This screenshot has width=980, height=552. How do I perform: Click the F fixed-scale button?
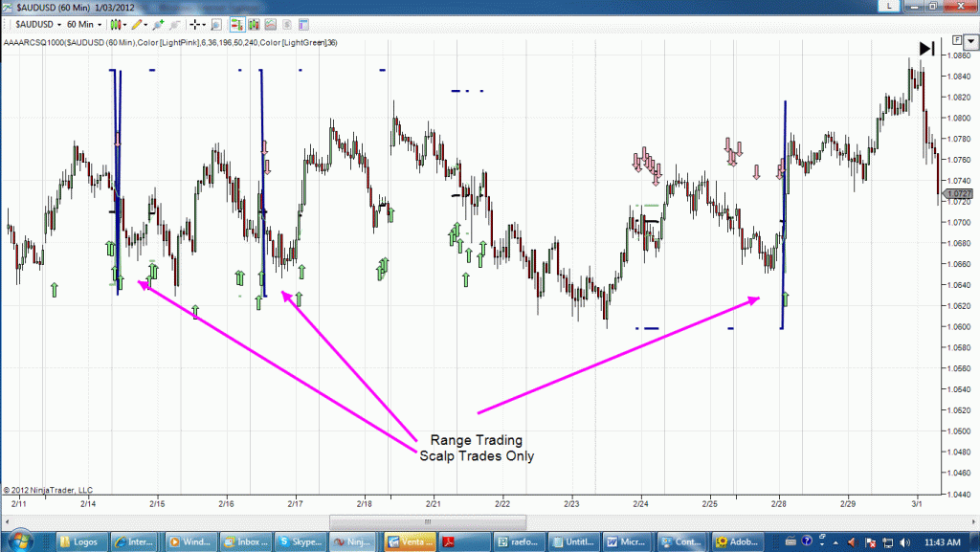pos(956,40)
